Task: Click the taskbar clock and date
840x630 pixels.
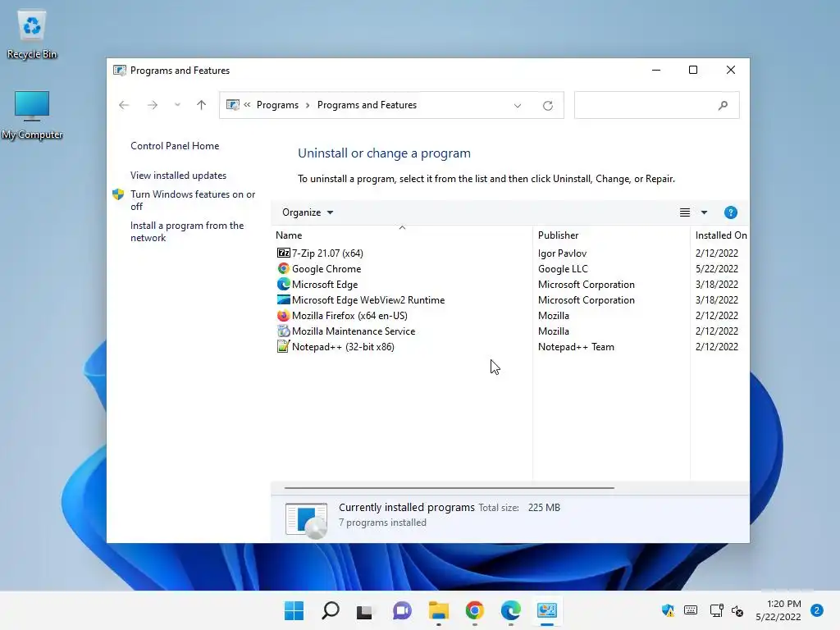Action: point(778,610)
